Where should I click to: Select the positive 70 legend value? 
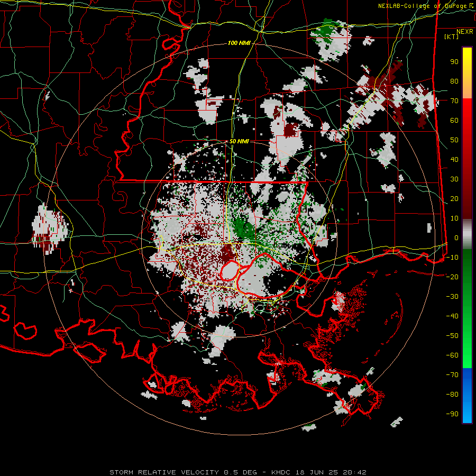point(454,101)
